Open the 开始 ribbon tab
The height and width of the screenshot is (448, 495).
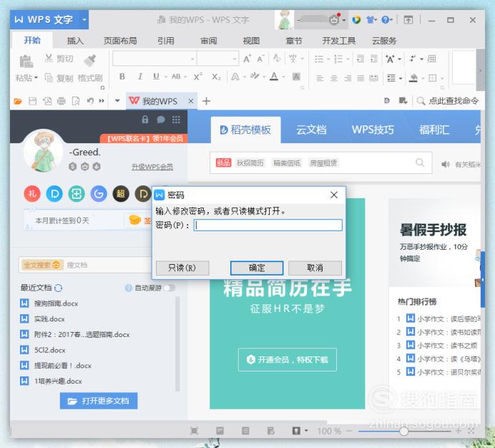pyautogui.click(x=32, y=41)
